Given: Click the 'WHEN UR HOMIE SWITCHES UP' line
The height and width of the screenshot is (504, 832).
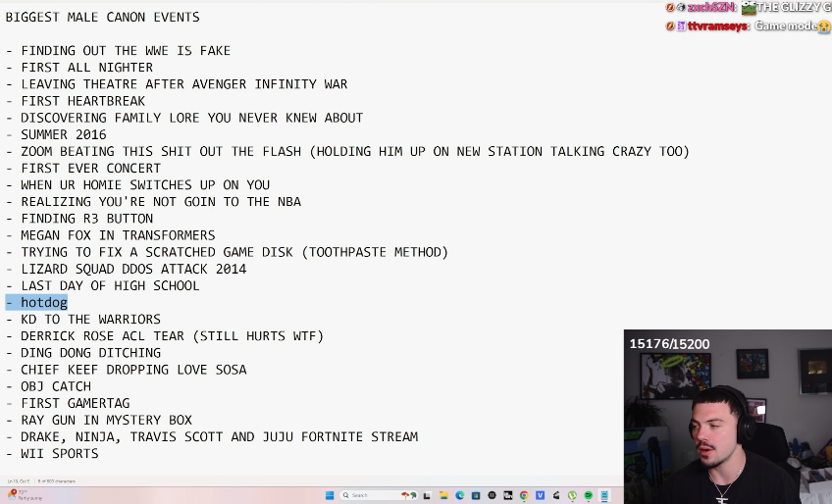Looking at the screenshot, I should pyautogui.click(x=137, y=185).
